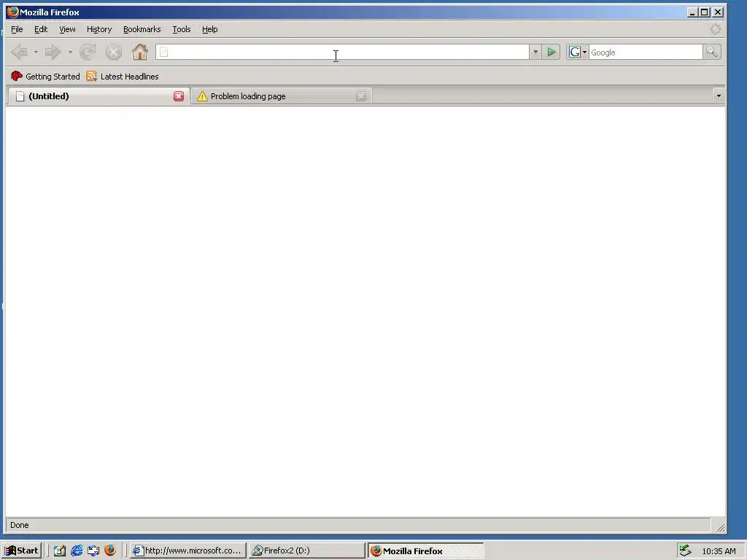Screen dimensions: 747x560
Task: Open the Windows Start menu
Action: coord(21,551)
